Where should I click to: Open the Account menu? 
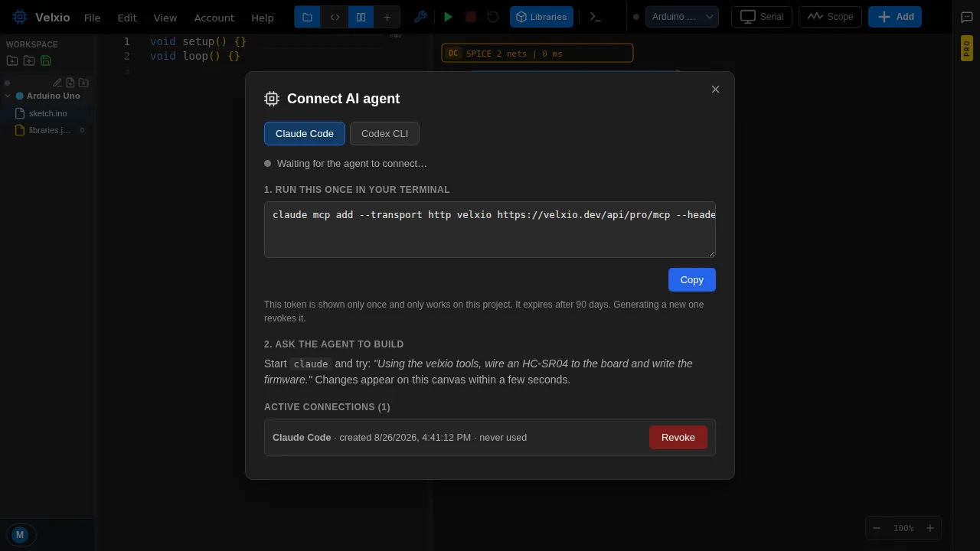tap(214, 17)
